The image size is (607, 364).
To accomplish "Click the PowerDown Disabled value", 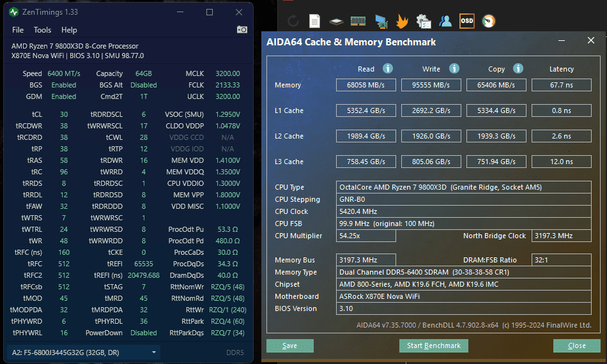I will click(144, 333).
